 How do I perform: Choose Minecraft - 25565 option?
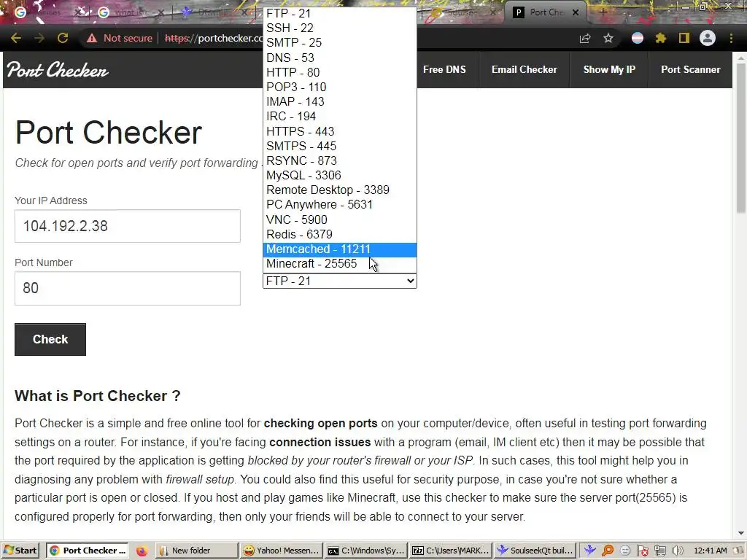tap(340, 264)
